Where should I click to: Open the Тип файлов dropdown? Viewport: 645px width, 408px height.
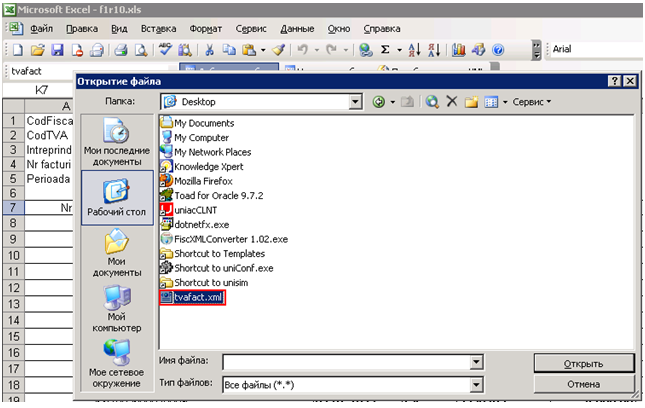(476, 385)
